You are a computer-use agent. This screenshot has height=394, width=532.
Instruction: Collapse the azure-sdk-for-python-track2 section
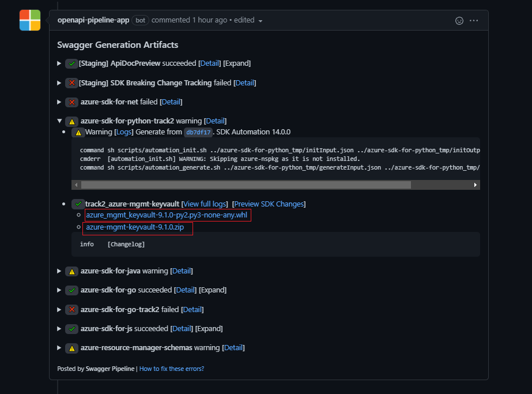(x=60, y=121)
